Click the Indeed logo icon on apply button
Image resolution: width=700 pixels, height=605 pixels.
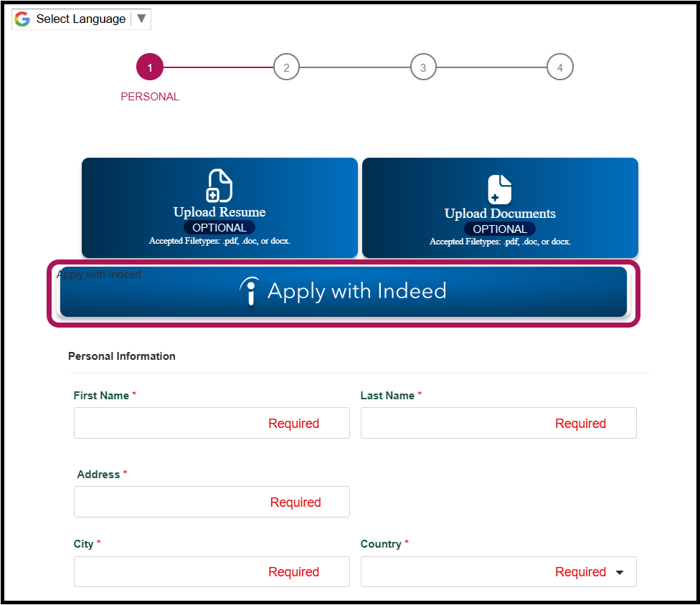click(250, 291)
